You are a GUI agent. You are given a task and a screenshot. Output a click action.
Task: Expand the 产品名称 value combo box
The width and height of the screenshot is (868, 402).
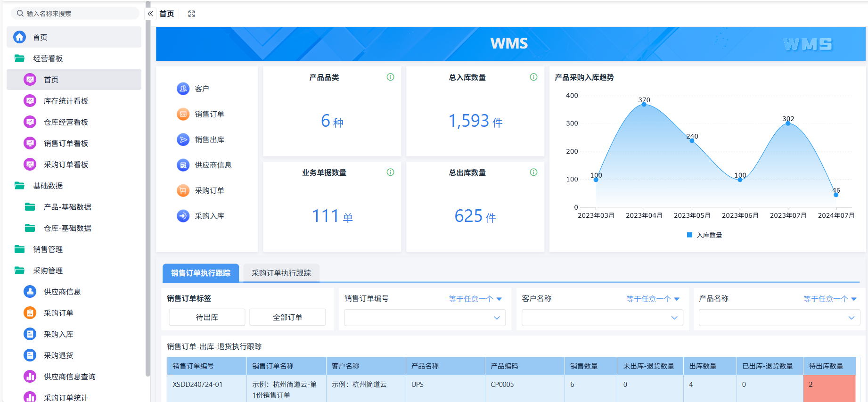coord(779,318)
